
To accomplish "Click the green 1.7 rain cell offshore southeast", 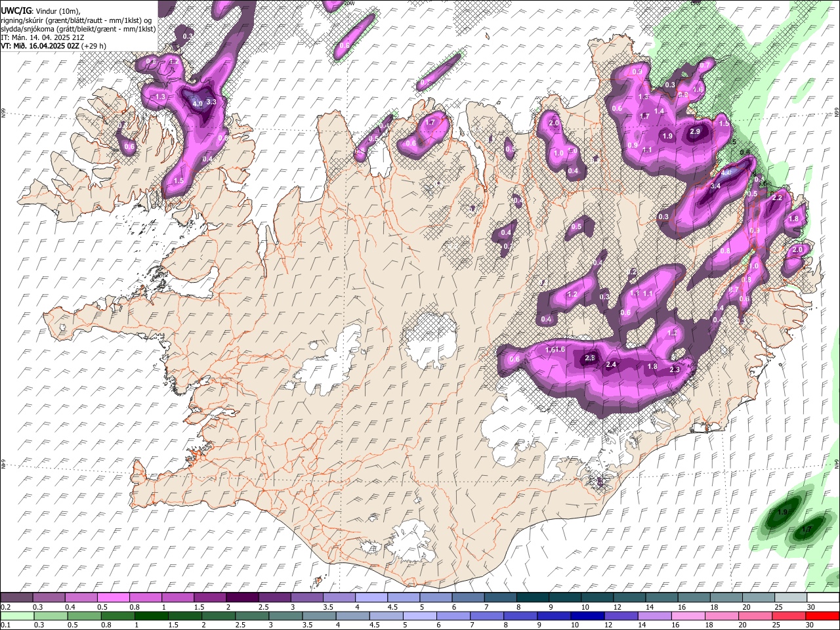I will click(807, 530).
